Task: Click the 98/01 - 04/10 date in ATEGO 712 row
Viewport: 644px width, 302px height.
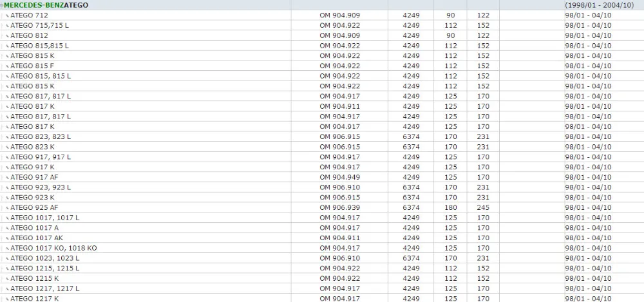Action: [x=588, y=15]
